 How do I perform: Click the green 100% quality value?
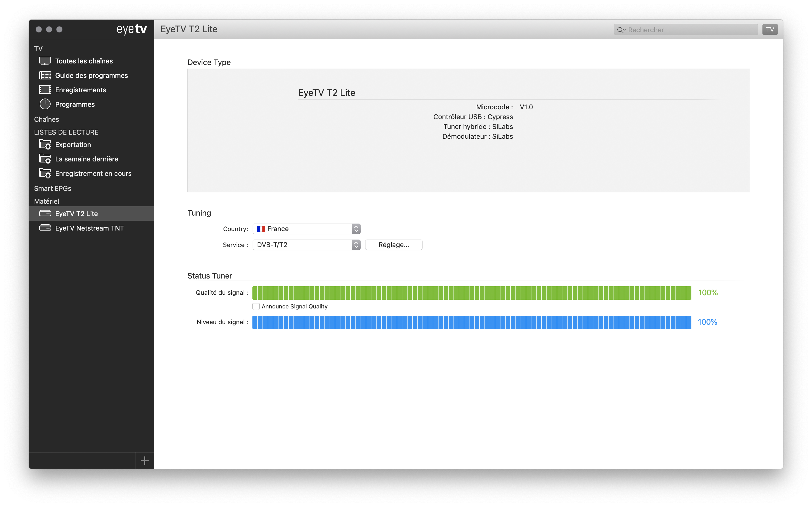(708, 293)
